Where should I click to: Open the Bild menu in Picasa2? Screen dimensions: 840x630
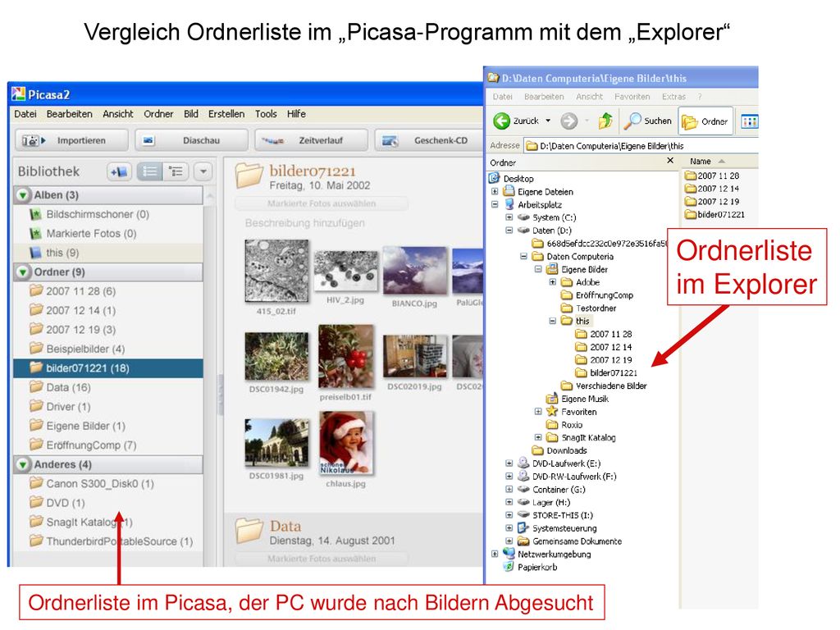190,113
